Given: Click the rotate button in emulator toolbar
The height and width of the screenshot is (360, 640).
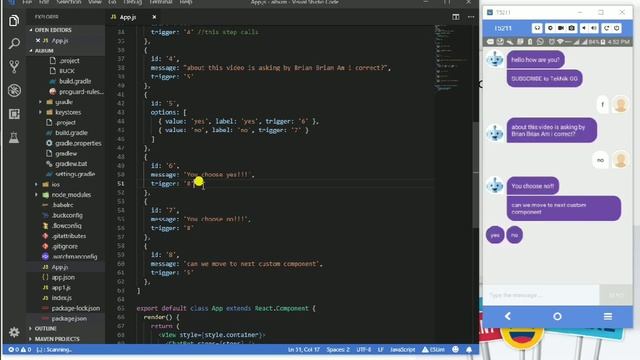Looking at the screenshot, I should [x=607, y=28].
